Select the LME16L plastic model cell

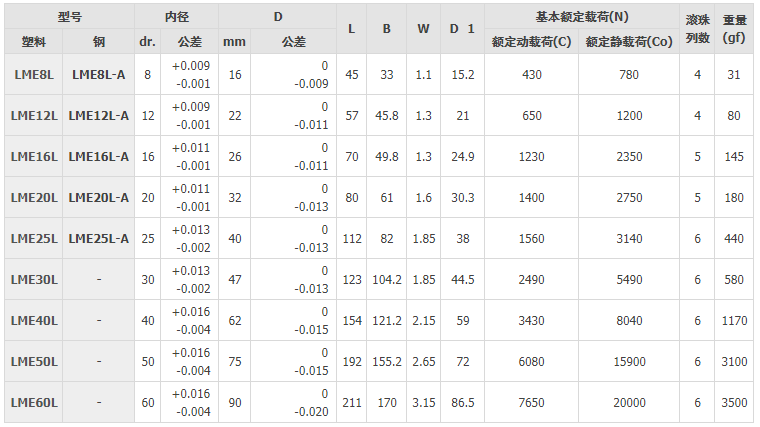[34, 157]
